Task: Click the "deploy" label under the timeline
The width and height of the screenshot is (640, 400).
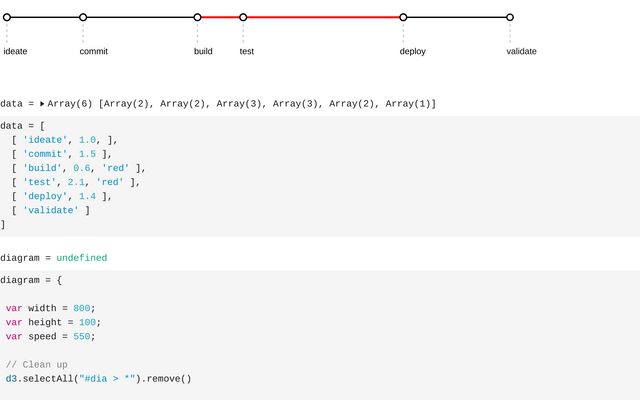Action: pyautogui.click(x=412, y=51)
